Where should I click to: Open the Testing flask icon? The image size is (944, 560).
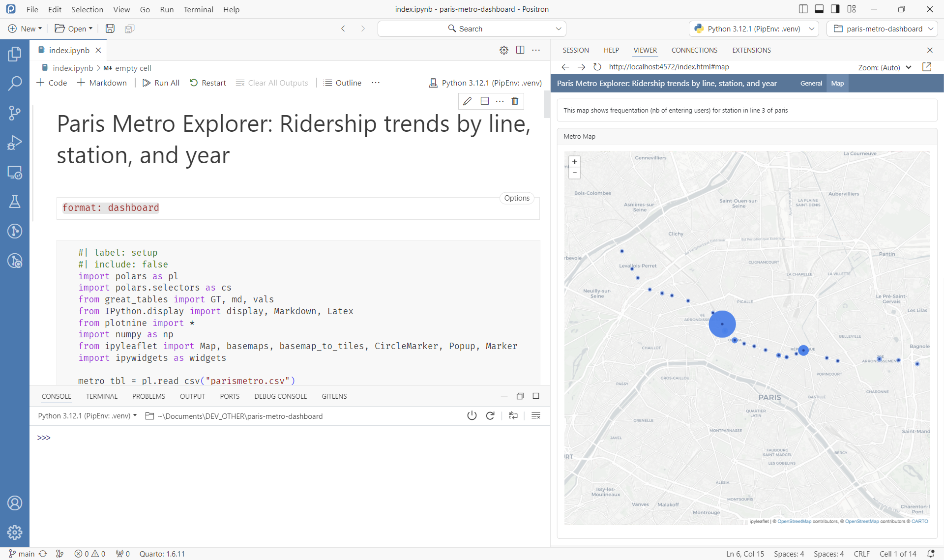click(x=15, y=202)
